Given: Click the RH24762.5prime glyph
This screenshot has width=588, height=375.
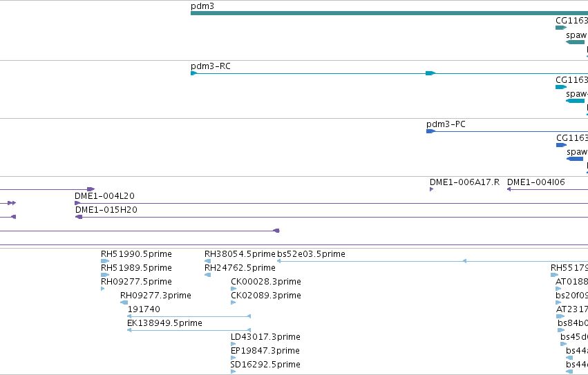Looking at the screenshot, I should [207, 275].
